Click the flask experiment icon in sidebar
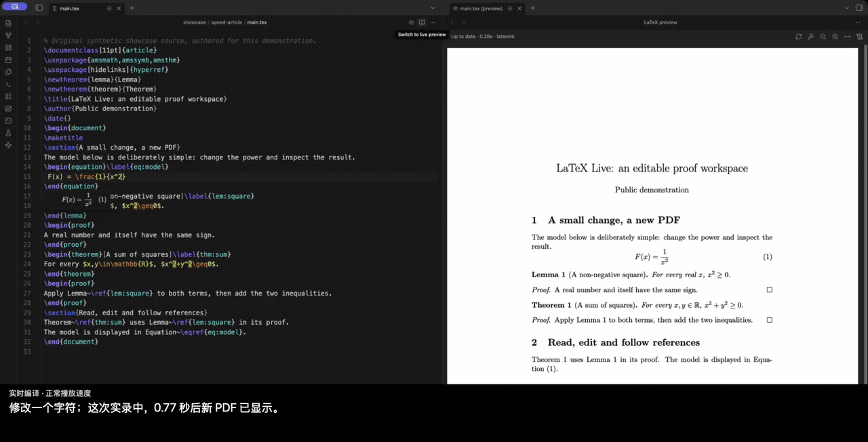The image size is (868, 442). [x=8, y=133]
